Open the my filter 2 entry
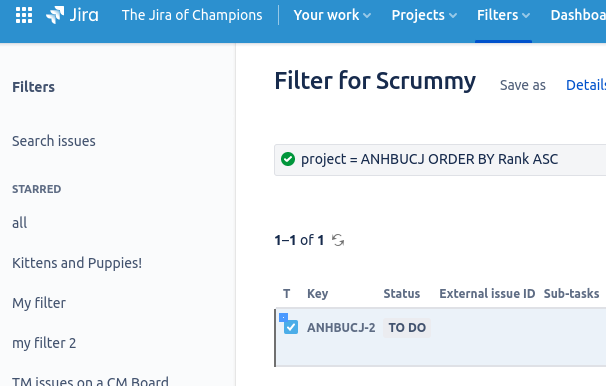 44,343
